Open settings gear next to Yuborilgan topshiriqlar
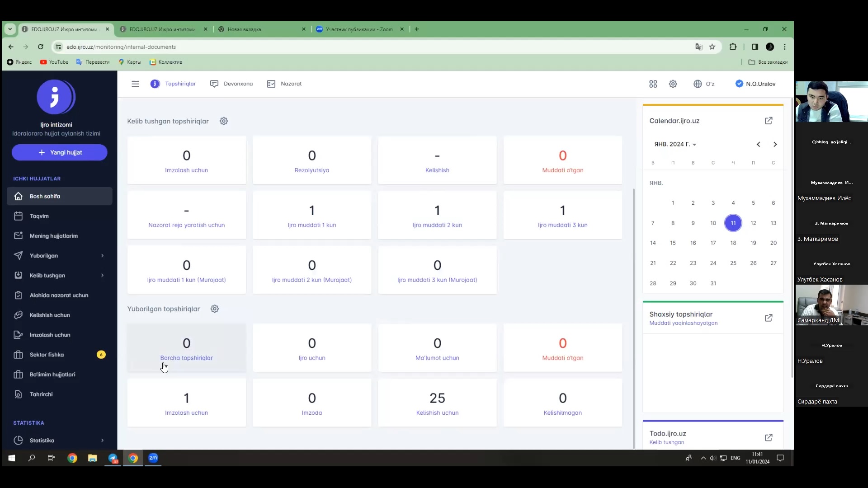Image resolution: width=868 pixels, height=488 pixels. [x=215, y=309]
